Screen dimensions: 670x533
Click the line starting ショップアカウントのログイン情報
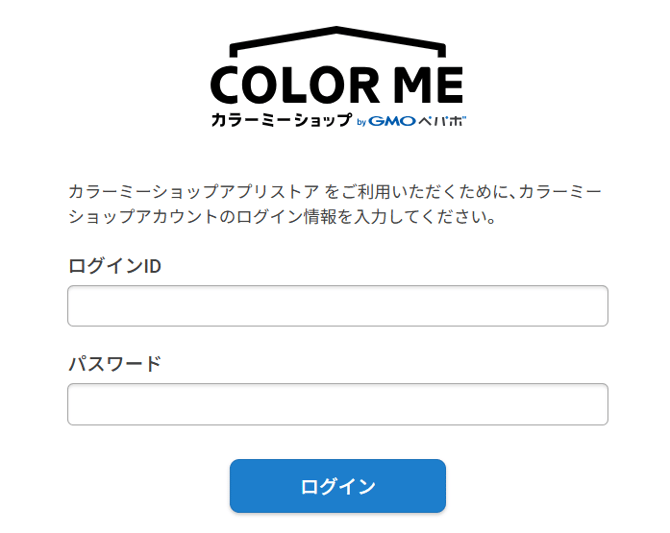click(282, 216)
